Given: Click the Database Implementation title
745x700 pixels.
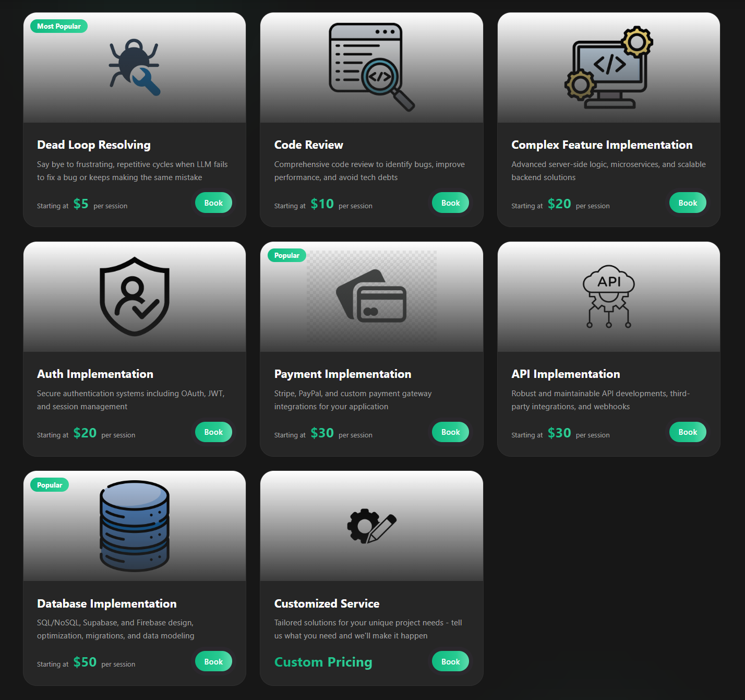Looking at the screenshot, I should [107, 604].
